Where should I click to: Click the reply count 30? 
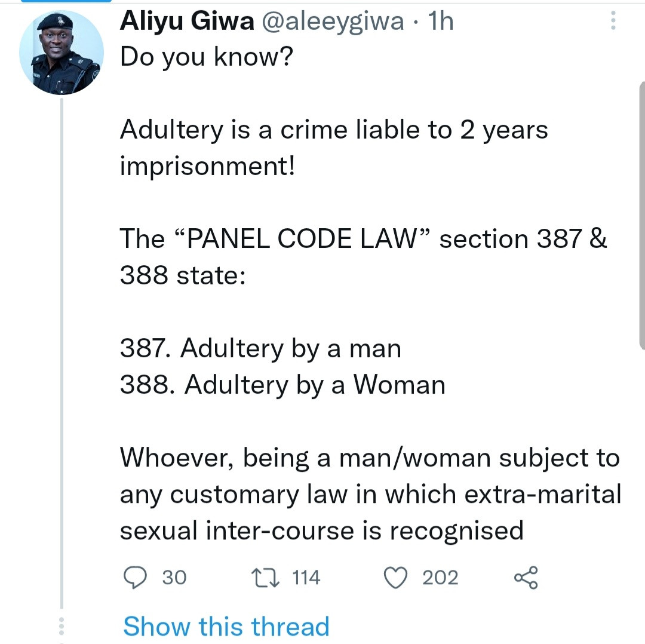point(174,578)
